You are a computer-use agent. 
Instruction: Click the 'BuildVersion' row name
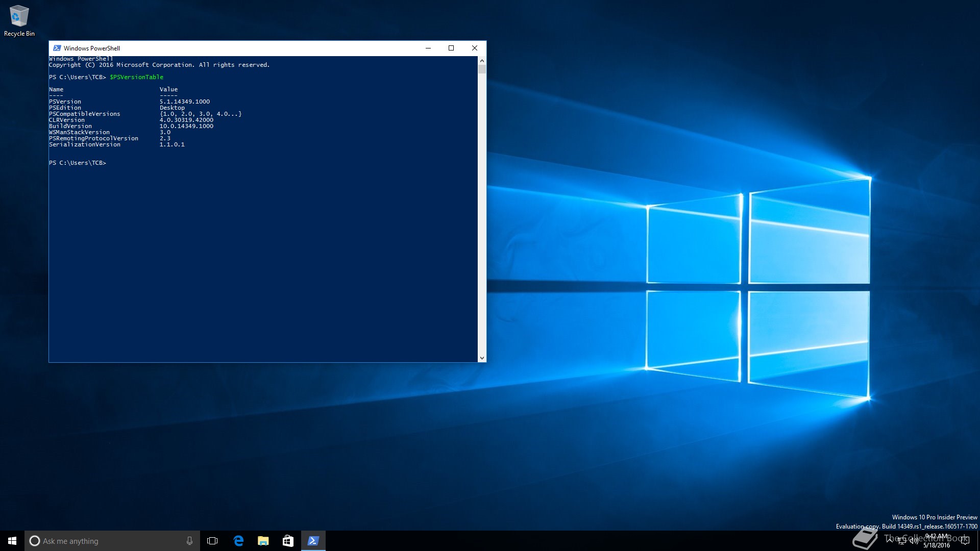click(x=70, y=126)
